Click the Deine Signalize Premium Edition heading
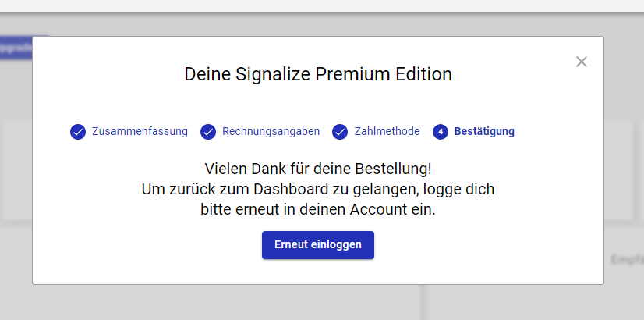Image resolution: width=644 pixels, height=320 pixels. [318, 74]
